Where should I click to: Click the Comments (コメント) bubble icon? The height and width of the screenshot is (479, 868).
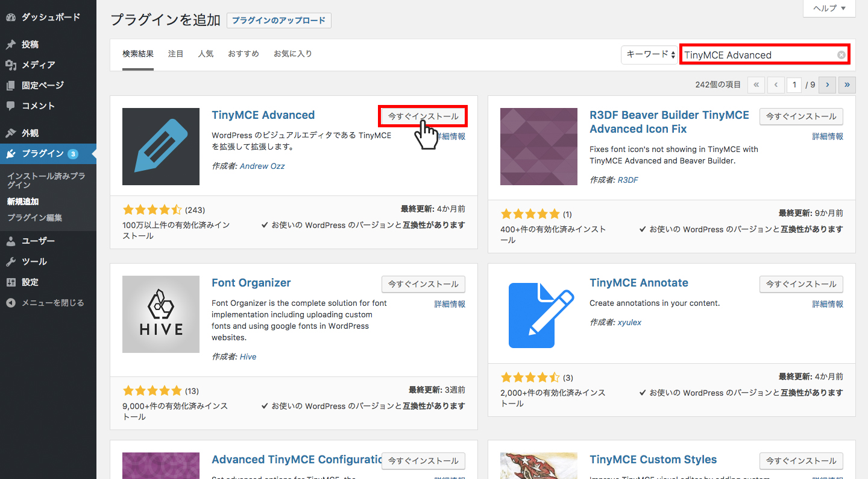[x=11, y=106]
